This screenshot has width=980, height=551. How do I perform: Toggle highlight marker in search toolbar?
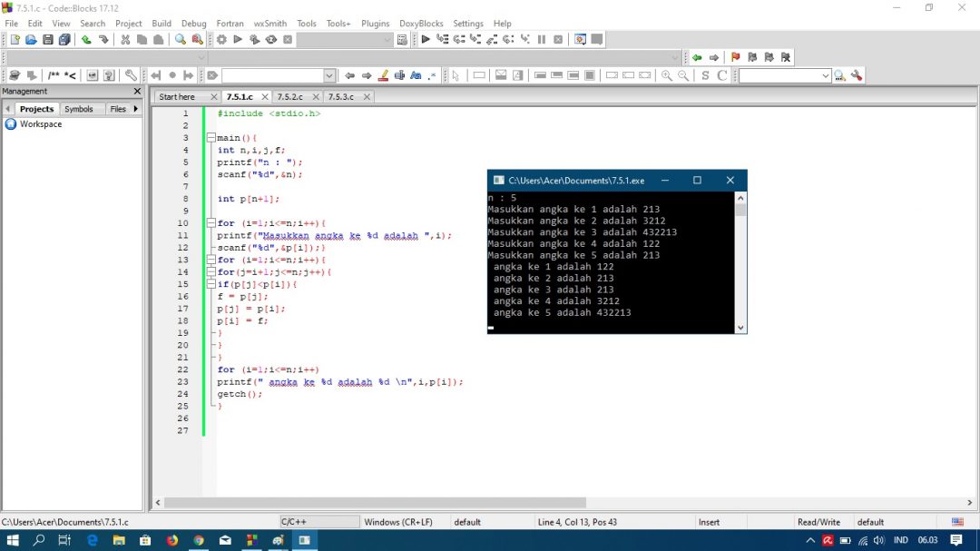pos(383,75)
